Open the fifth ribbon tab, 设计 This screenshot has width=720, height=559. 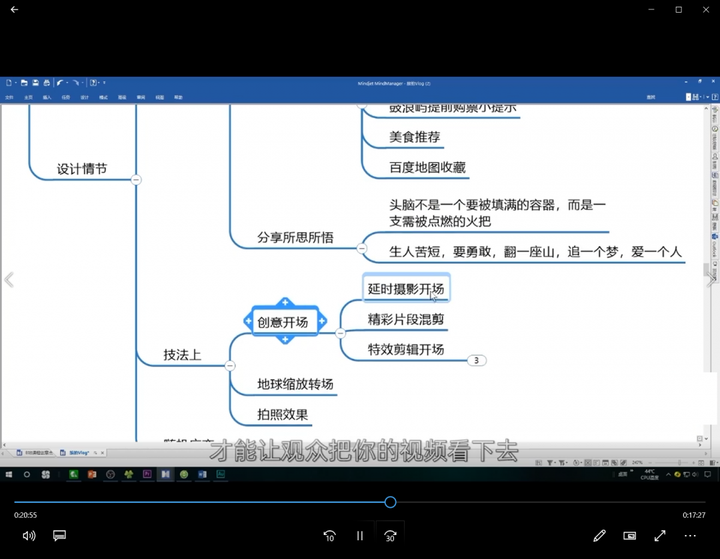(84, 97)
